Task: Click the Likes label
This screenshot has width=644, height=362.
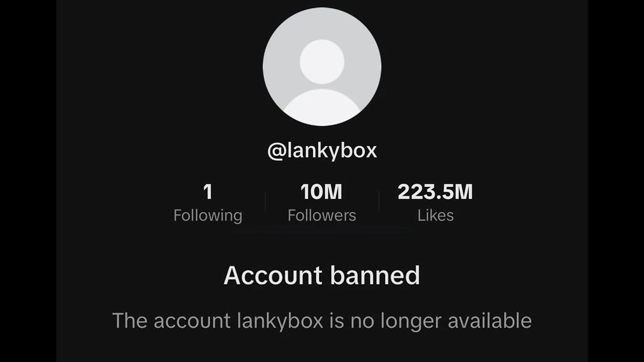Action: tap(436, 215)
